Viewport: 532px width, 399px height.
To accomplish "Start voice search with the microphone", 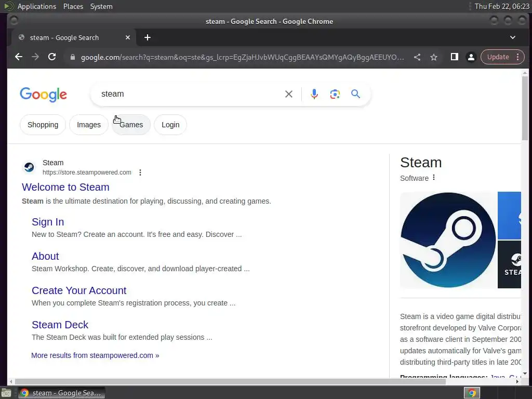I will [314, 94].
